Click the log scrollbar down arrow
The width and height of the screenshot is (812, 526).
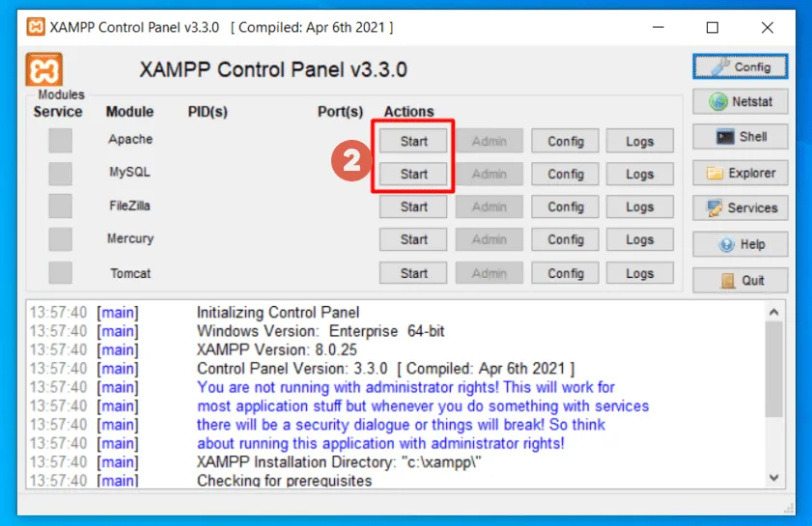click(x=773, y=478)
